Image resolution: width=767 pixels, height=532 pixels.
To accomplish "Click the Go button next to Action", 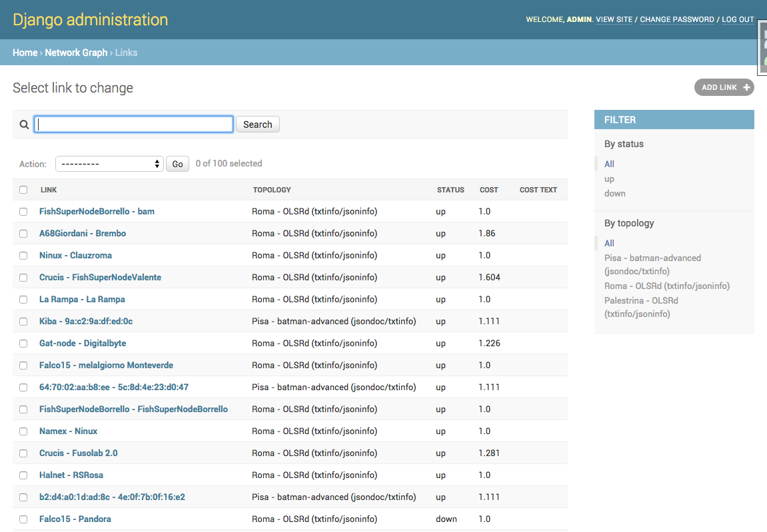I will (x=177, y=163).
